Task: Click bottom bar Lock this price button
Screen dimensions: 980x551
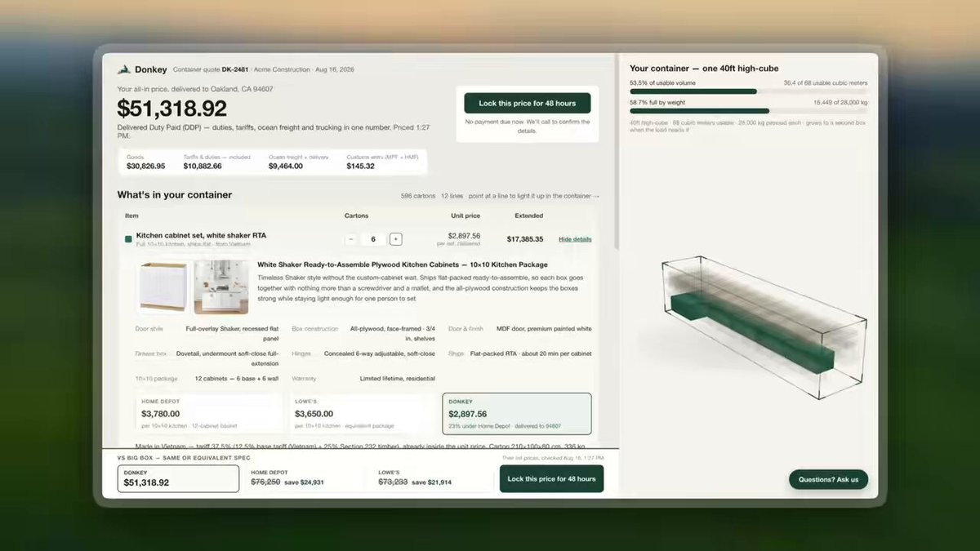Action: point(551,478)
